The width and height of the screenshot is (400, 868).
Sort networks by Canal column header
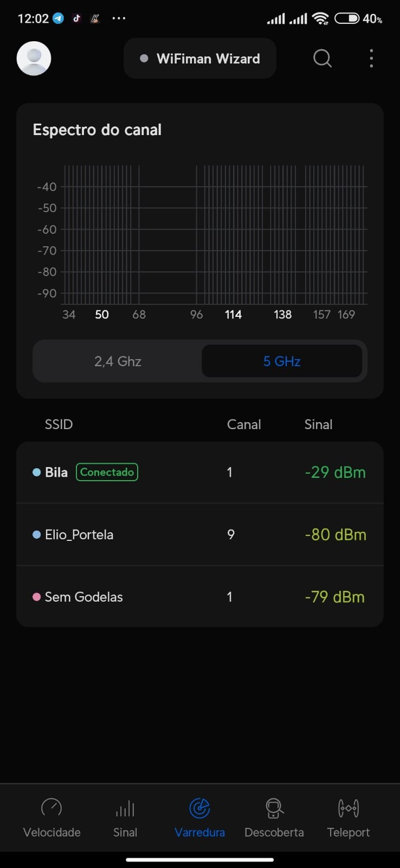pyautogui.click(x=244, y=424)
